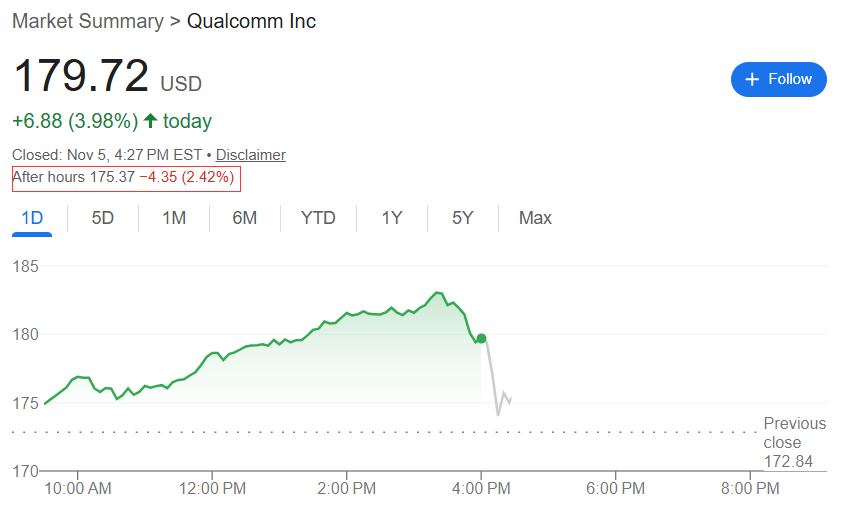
Task: Click the large 179.72 stock price
Action: point(81,76)
